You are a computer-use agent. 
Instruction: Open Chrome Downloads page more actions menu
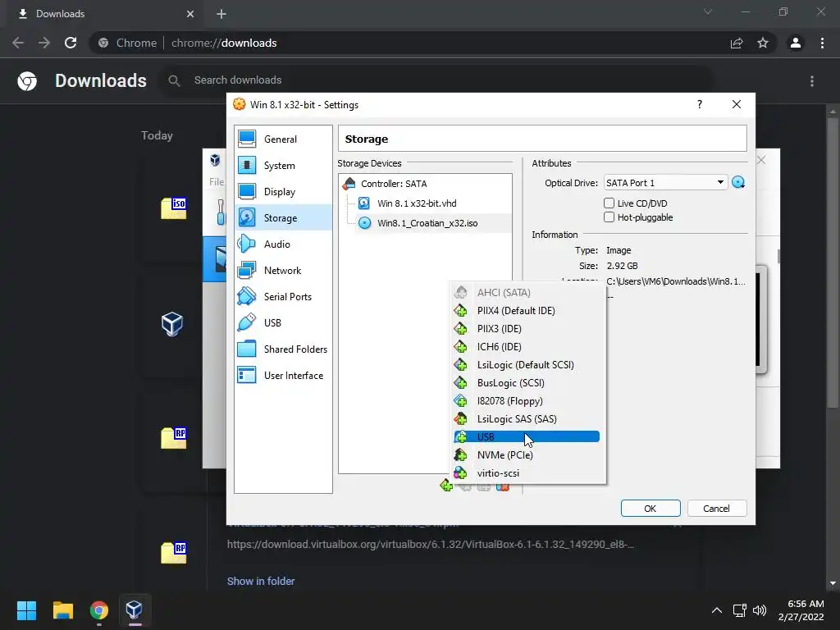(812, 81)
